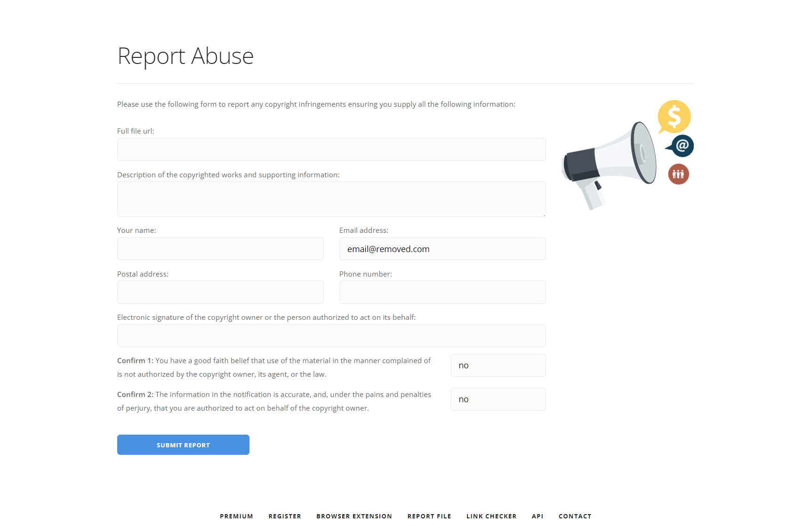Go to the Register page link
This screenshot has height=532, width=811.
coord(285,516)
